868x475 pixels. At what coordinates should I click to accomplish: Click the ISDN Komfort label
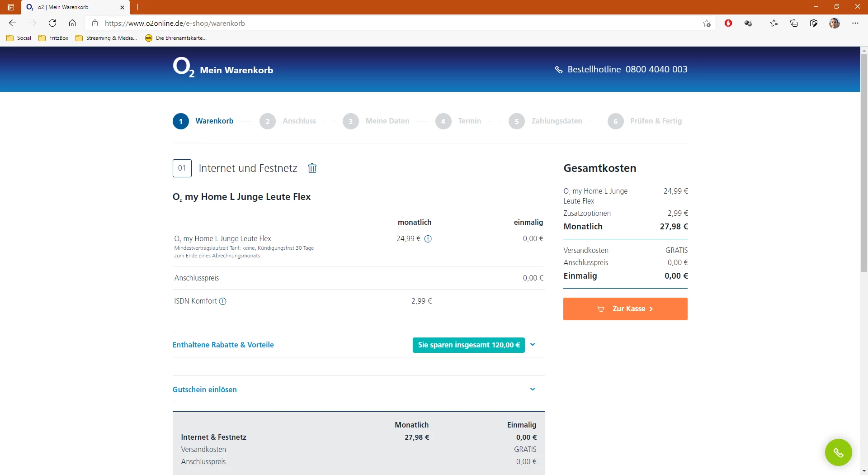click(195, 301)
